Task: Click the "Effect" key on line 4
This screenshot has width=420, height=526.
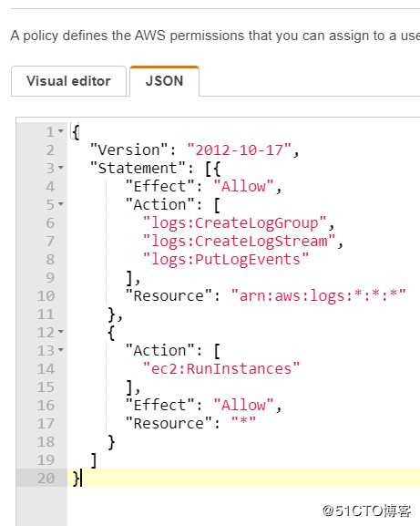Action: (x=159, y=186)
